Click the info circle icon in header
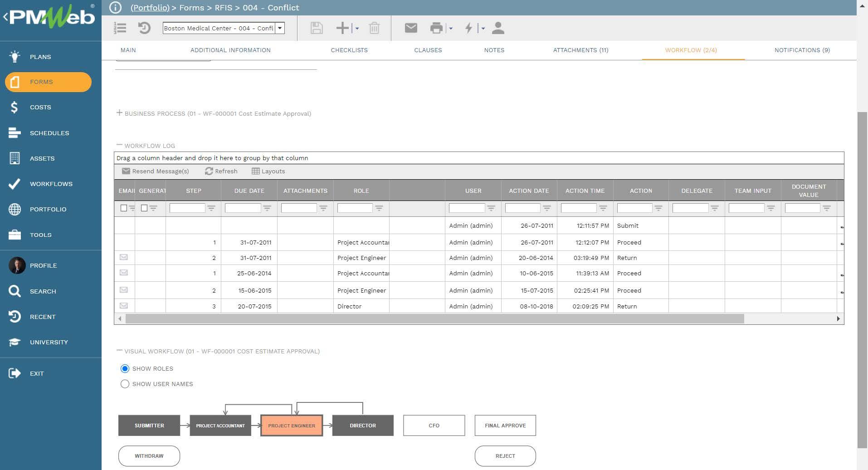Viewport: 868px width, 470px height. (x=116, y=8)
